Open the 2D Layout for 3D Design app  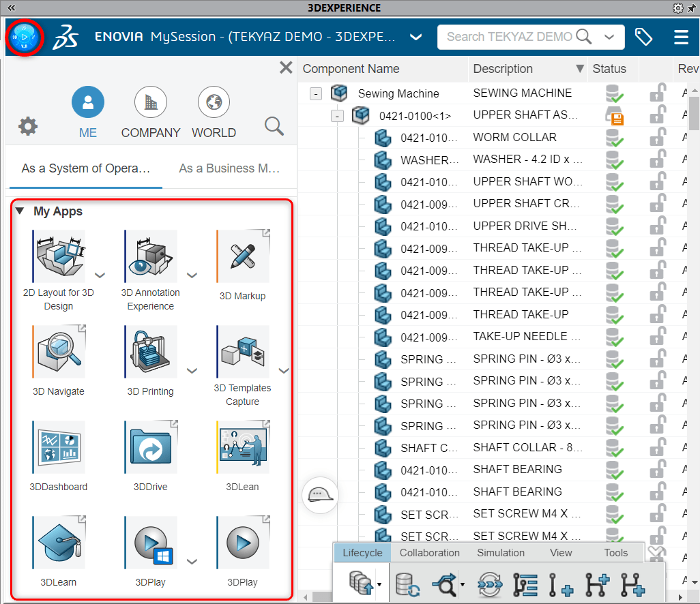click(x=59, y=256)
